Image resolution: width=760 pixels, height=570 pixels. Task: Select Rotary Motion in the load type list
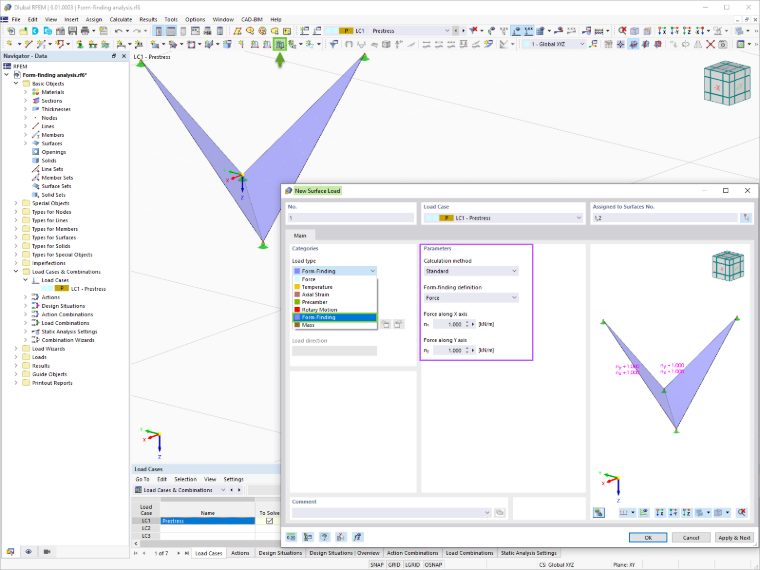(x=334, y=310)
